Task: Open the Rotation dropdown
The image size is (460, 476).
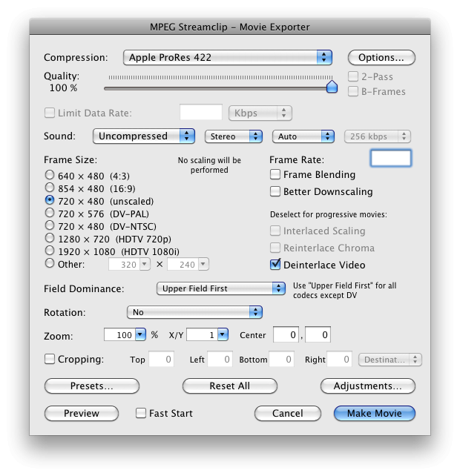Action: pos(194,312)
